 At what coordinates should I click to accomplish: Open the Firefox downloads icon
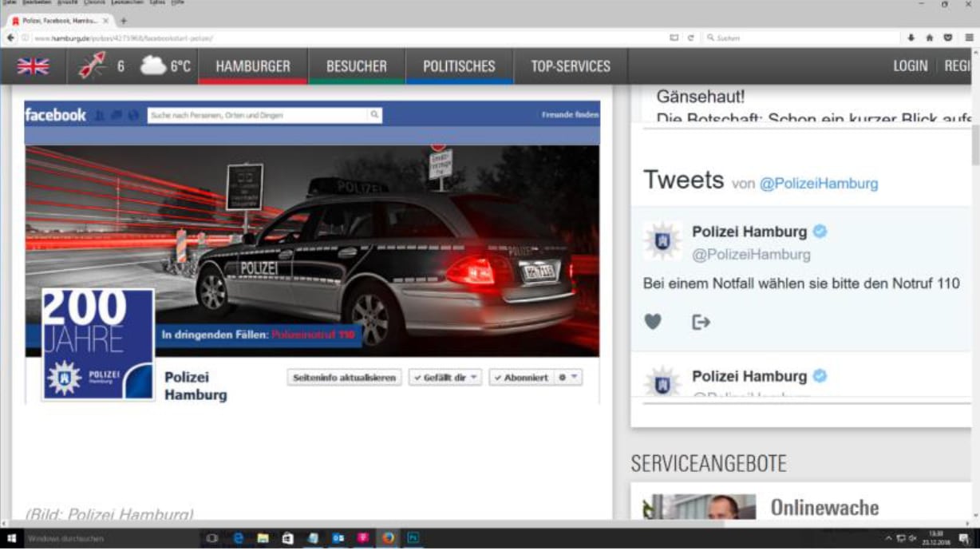pyautogui.click(x=911, y=38)
